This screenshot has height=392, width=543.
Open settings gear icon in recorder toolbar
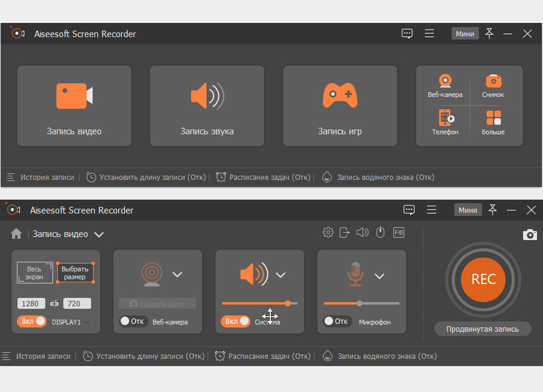328,232
